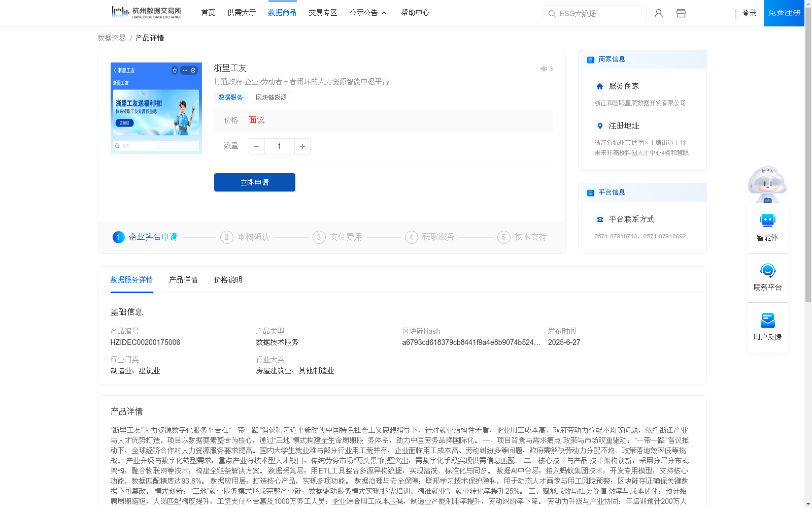The image size is (812, 508).
Task: Click the 平台联系方式 telephone icon
Action: (600, 219)
